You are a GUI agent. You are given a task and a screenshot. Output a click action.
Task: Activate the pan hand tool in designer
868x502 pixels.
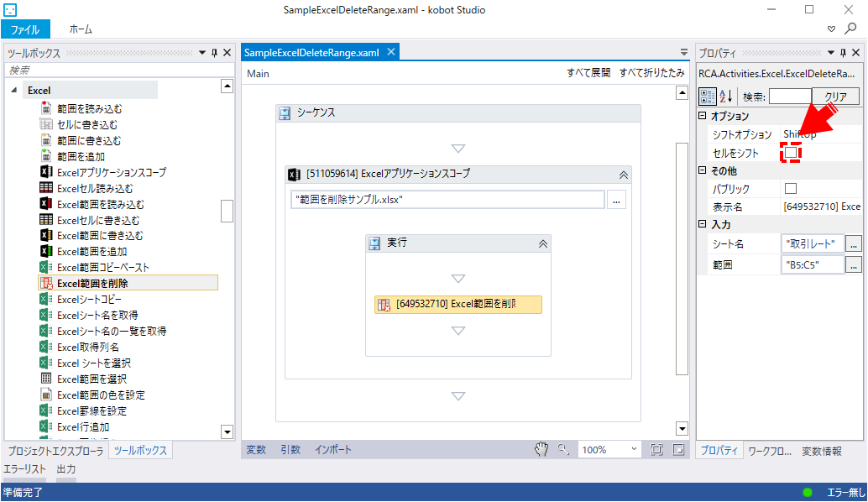(541, 449)
